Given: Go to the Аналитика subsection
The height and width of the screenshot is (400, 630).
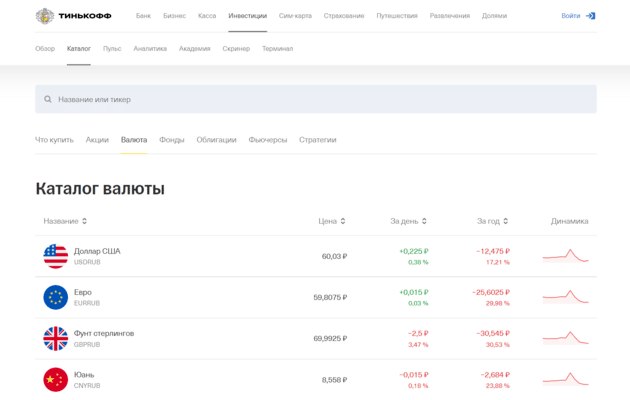Looking at the screenshot, I should point(150,49).
